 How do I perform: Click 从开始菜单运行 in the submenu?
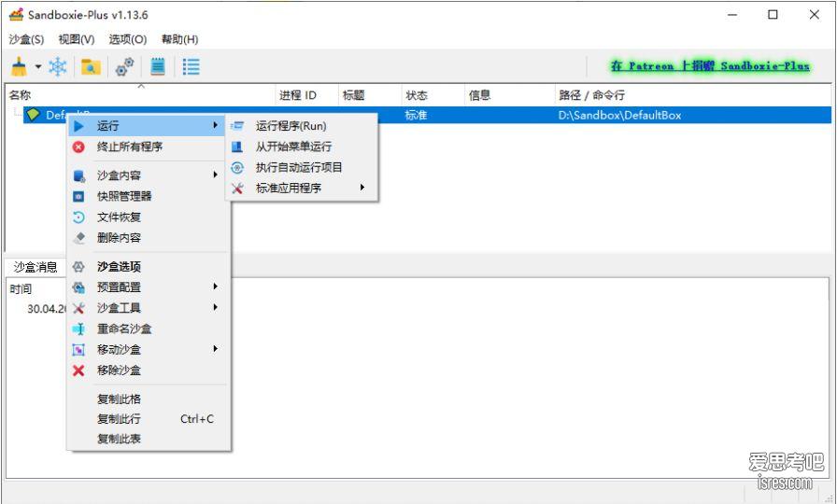(293, 147)
